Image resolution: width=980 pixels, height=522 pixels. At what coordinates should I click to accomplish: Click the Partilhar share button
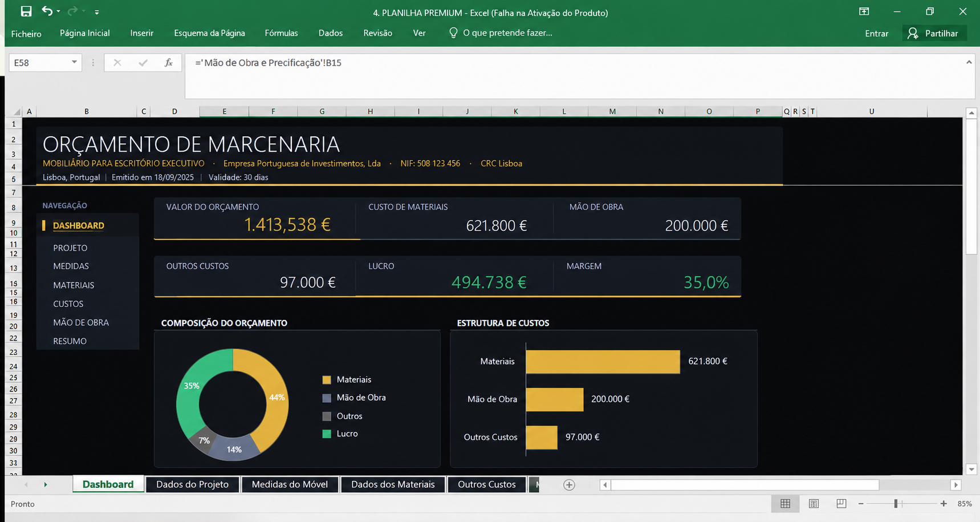934,33
